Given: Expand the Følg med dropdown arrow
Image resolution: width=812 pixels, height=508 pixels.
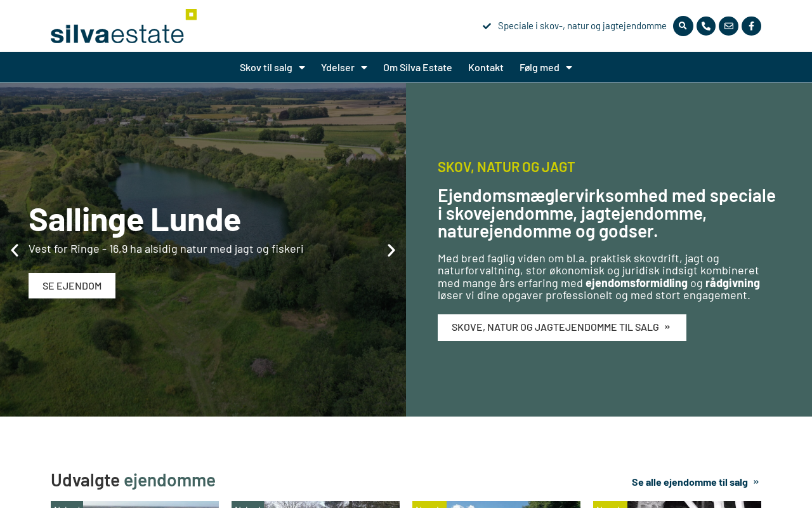Looking at the screenshot, I should point(569,67).
